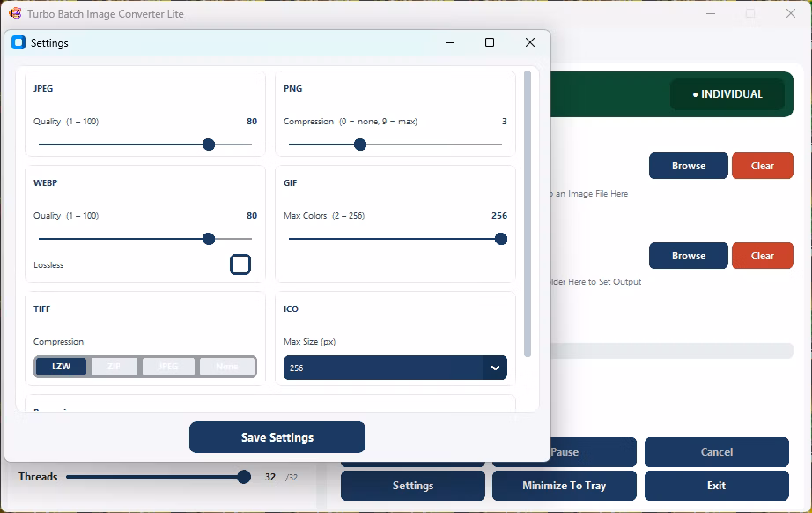Click the WEBP quality value 80
This screenshot has height=513, width=812.
point(252,216)
